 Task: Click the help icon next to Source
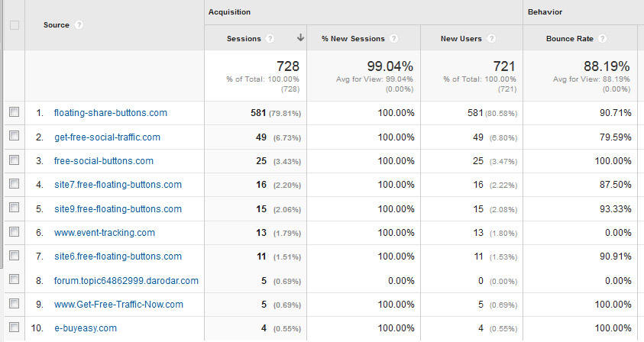click(79, 25)
